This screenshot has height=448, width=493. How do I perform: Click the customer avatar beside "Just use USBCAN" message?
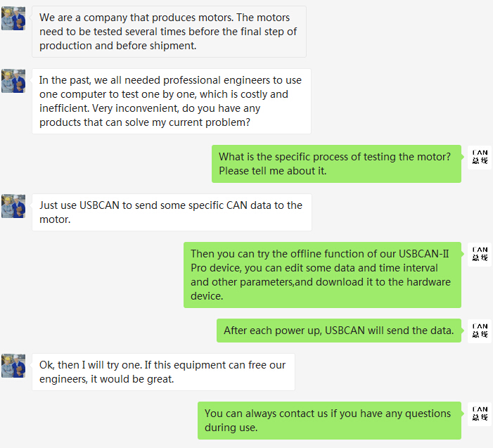pyautogui.click(x=13, y=206)
